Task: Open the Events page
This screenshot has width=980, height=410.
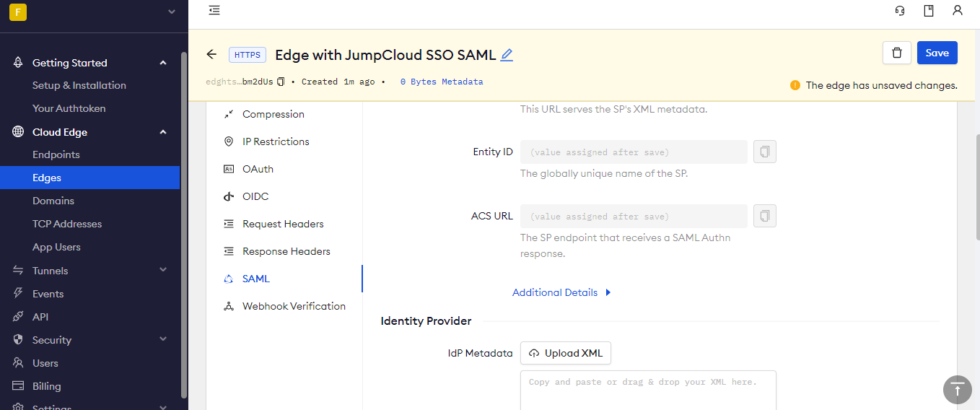Action: pos(48,294)
